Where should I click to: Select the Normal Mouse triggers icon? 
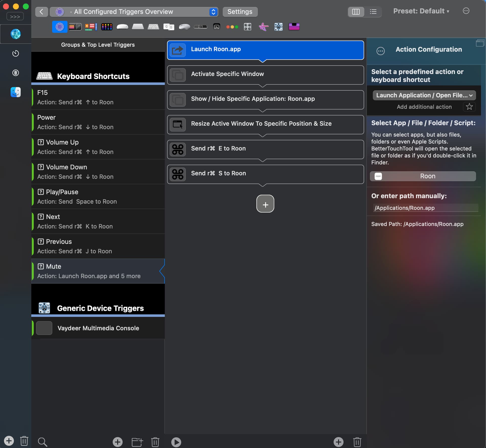click(x=185, y=27)
